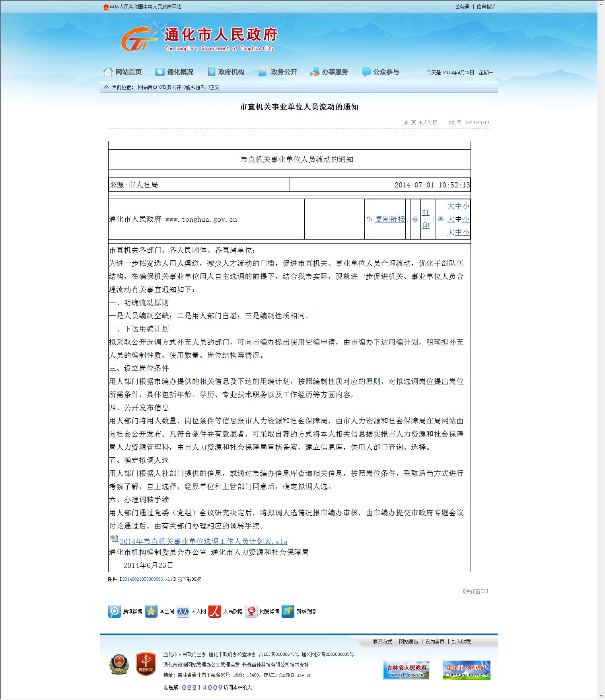The image size is (605, 700).
Task: Click the 人人网 share icon
Action: [x=183, y=611]
